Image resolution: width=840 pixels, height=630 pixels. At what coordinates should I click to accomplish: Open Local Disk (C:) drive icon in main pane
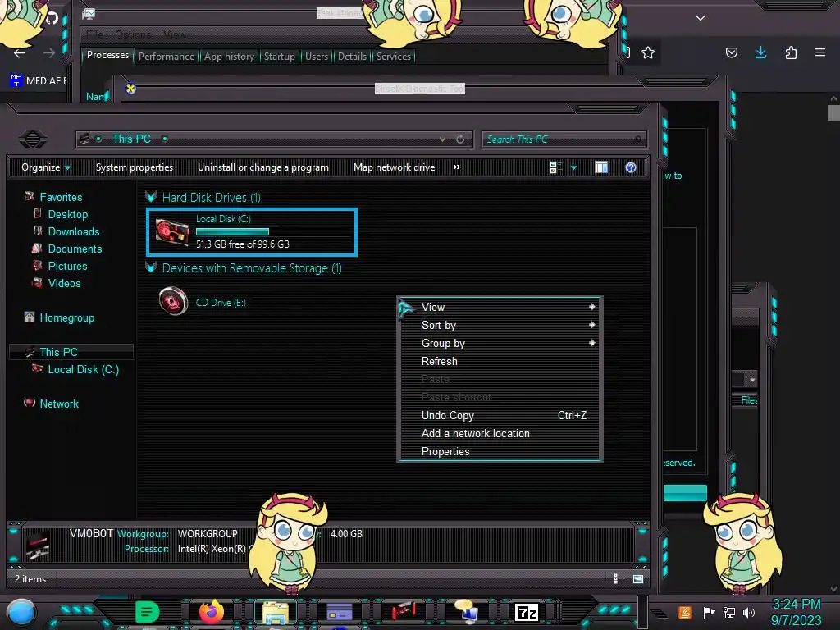[172, 232]
